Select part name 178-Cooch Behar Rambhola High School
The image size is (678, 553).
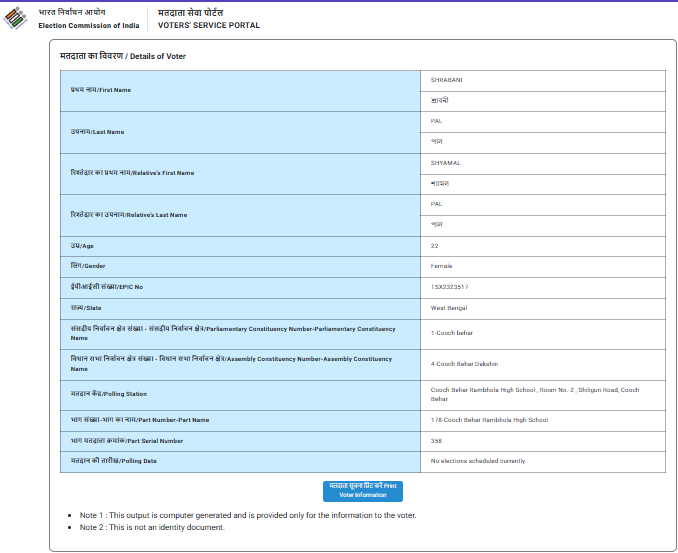point(489,420)
